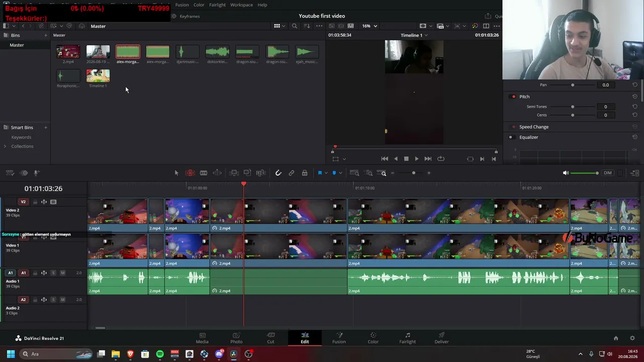The image size is (644, 362).
Task: Adjust the Semi Tones slider handle
Action: 573,107
